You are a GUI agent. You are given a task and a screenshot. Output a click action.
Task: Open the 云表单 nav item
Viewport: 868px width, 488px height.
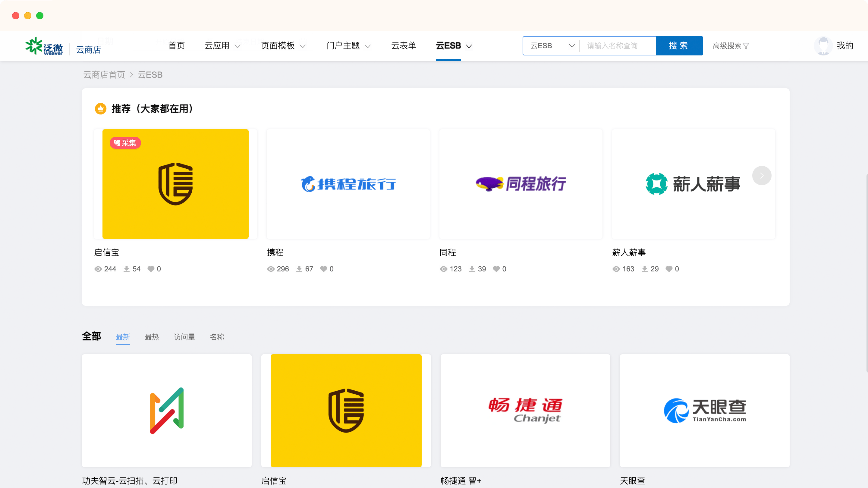[x=404, y=46]
